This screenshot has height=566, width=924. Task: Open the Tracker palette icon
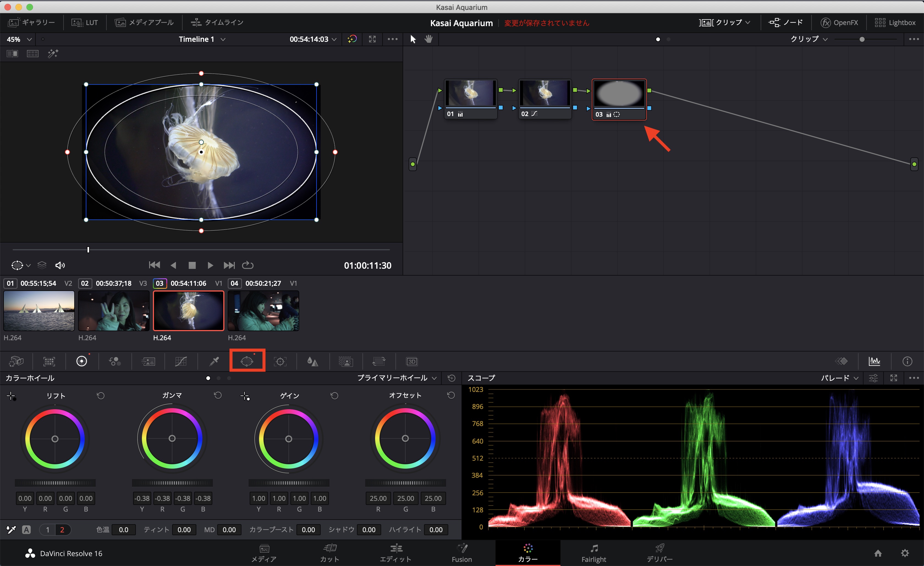click(x=280, y=361)
